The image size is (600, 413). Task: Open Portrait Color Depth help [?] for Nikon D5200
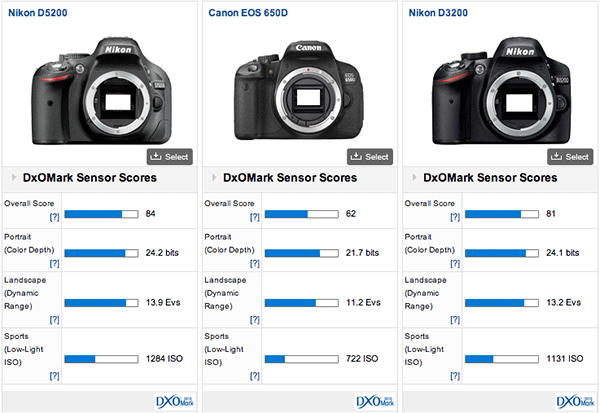click(x=54, y=263)
